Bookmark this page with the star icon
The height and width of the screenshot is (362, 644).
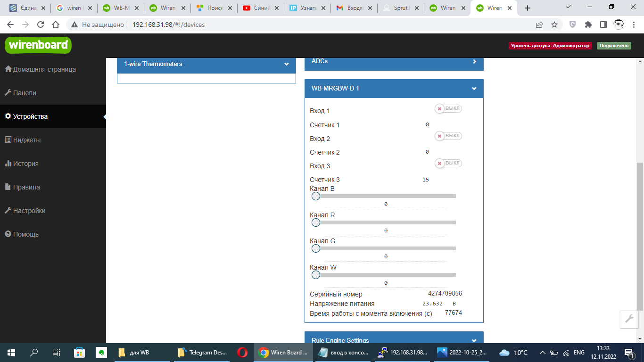point(554,25)
